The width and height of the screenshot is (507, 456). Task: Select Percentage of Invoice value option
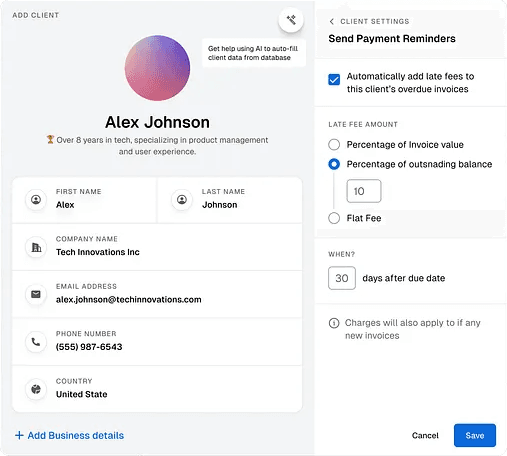point(334,145)
